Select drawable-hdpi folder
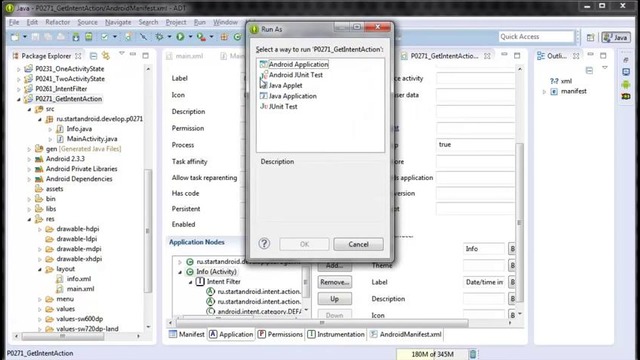This screenshot has width=640, height=360. 78,229
